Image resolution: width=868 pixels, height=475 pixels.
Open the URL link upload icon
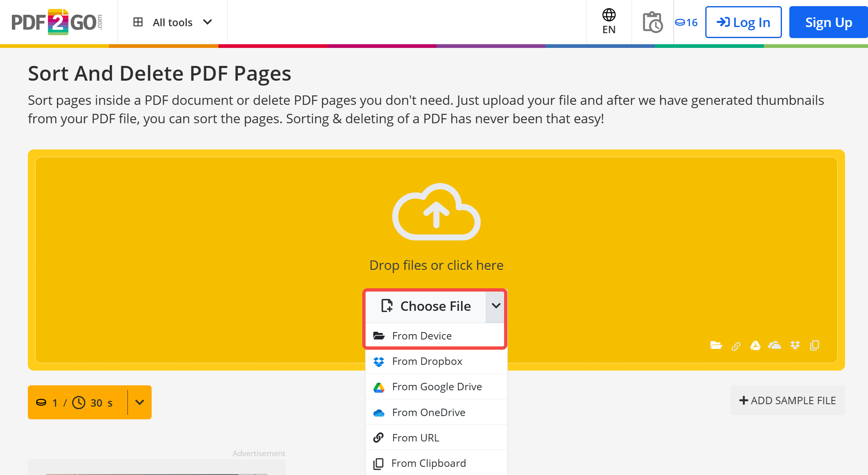coord(736,345)
